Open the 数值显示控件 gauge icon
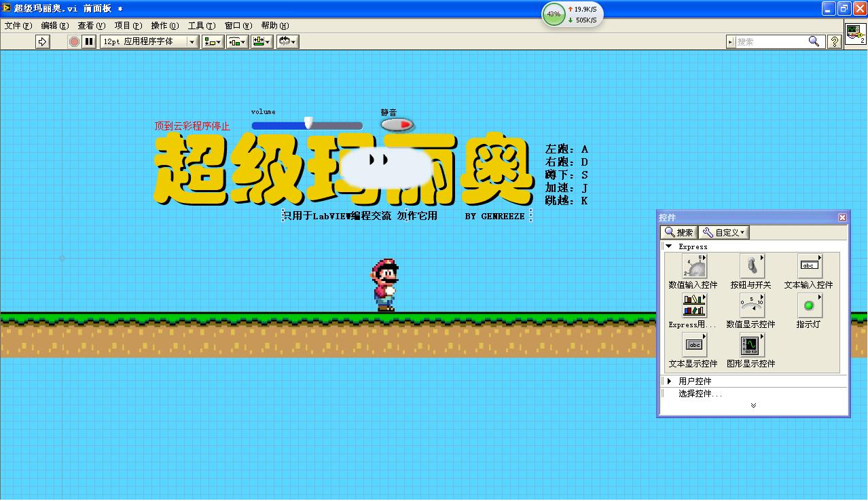The width and height of the screenshot is (868, 501). pyautogui.click(x=751, y=305)
